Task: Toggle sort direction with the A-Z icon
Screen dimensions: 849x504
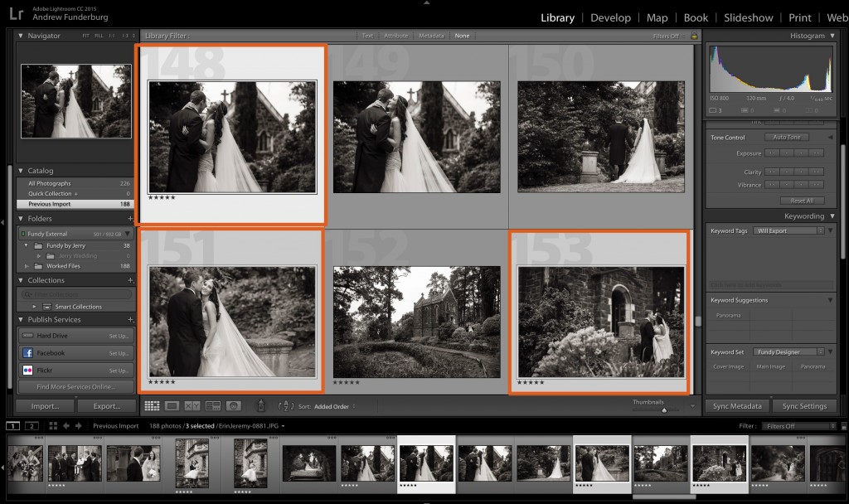Action: click(x=286, y=406)
